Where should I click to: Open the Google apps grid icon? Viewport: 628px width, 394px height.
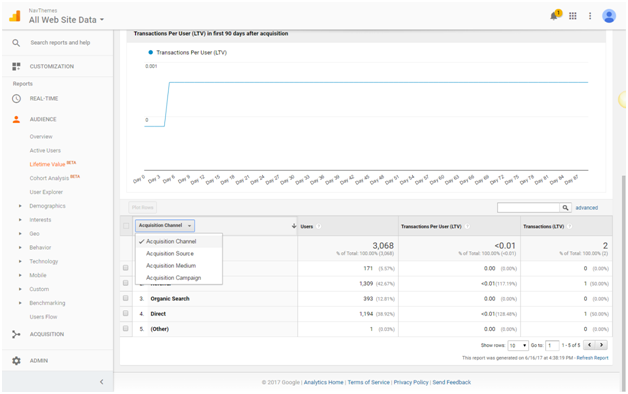[573, 16]
